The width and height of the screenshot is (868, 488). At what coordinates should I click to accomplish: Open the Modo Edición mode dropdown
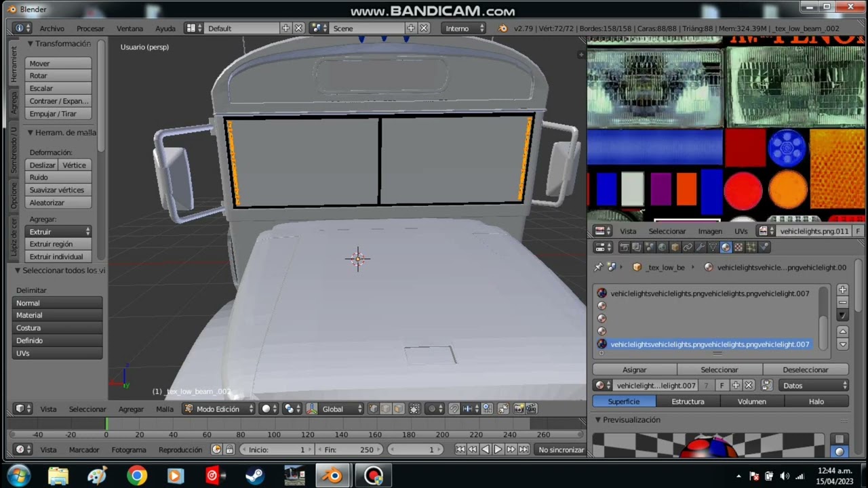pos(218,409)
